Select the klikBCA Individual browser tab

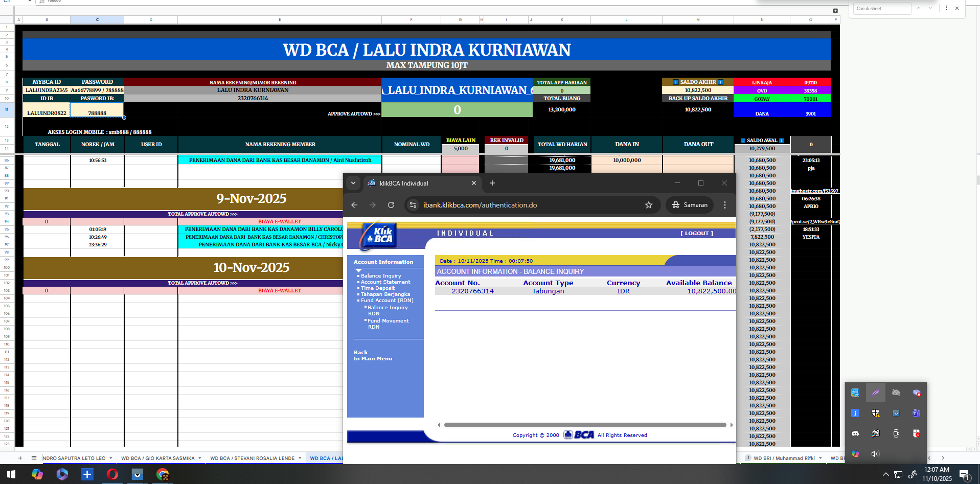(x=421, y=183)
